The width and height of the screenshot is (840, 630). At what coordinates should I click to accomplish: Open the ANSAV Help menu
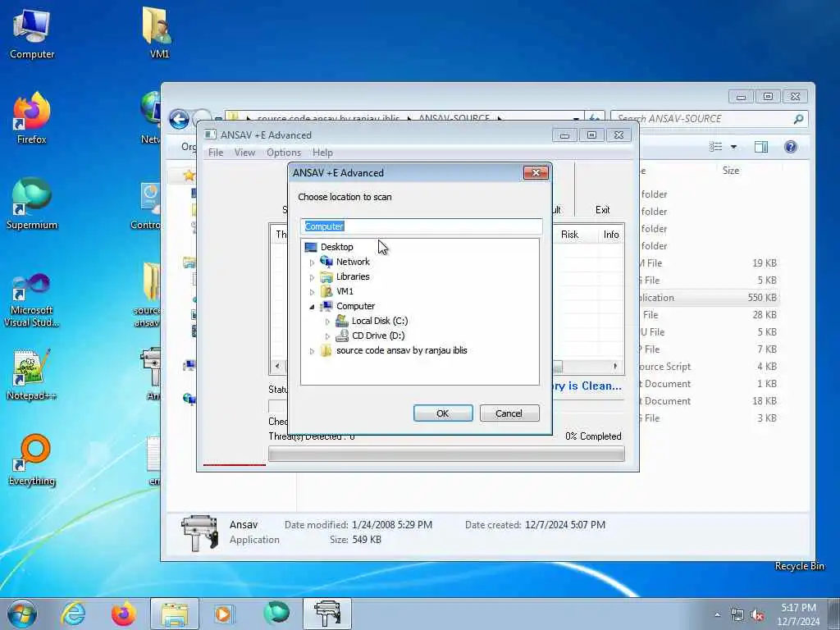[322, 152]
